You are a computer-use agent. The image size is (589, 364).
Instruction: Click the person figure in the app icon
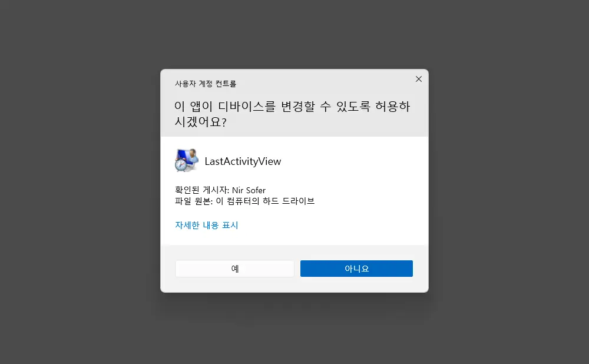(193, 155)
